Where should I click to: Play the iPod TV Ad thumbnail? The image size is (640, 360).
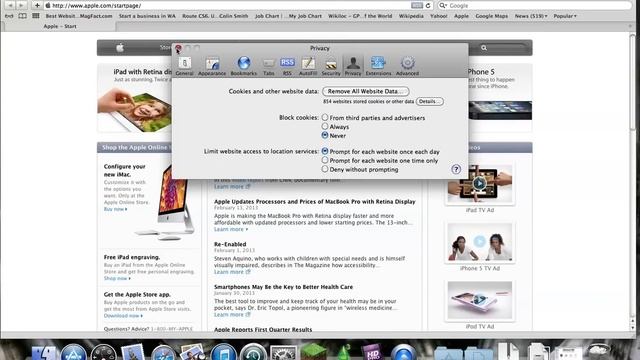pos(480,300)
